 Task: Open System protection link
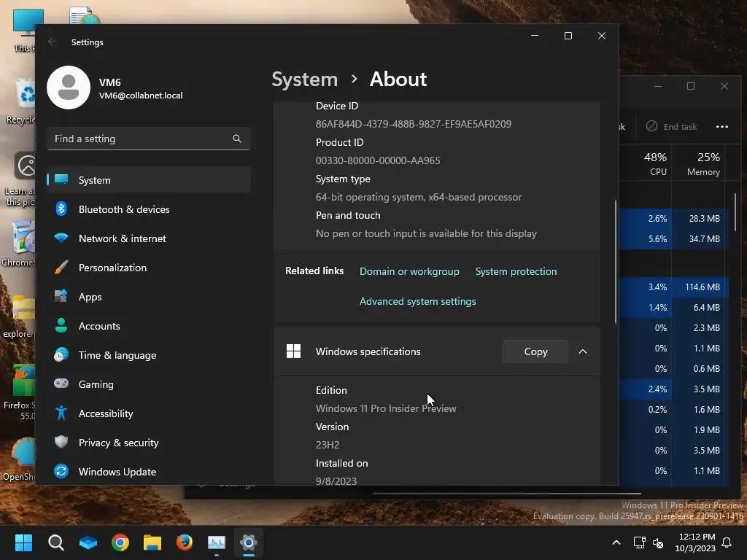516,271
